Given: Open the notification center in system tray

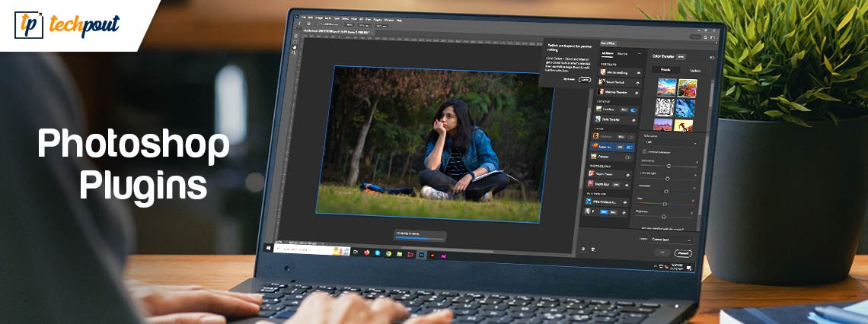Looking at the screenshot, I should pyautogui.click(x=689, y=268).
